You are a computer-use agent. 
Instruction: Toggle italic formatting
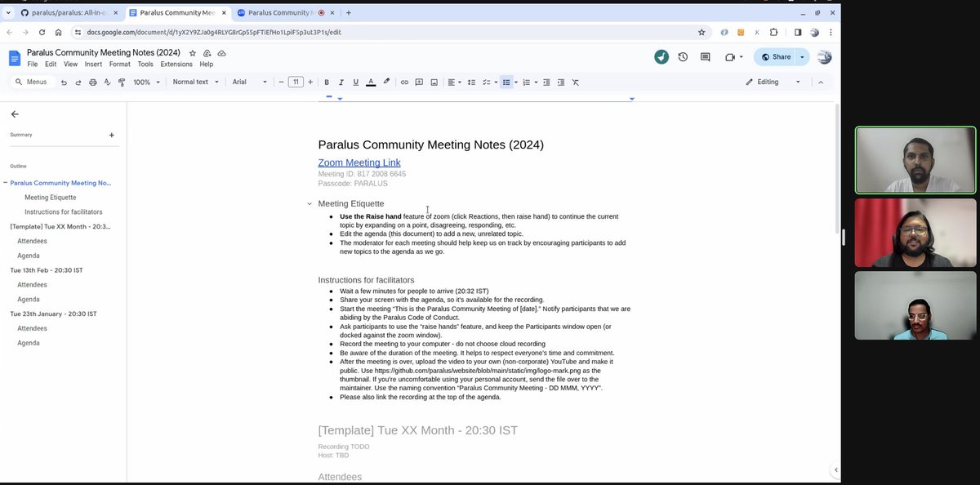tap(341, 82)
